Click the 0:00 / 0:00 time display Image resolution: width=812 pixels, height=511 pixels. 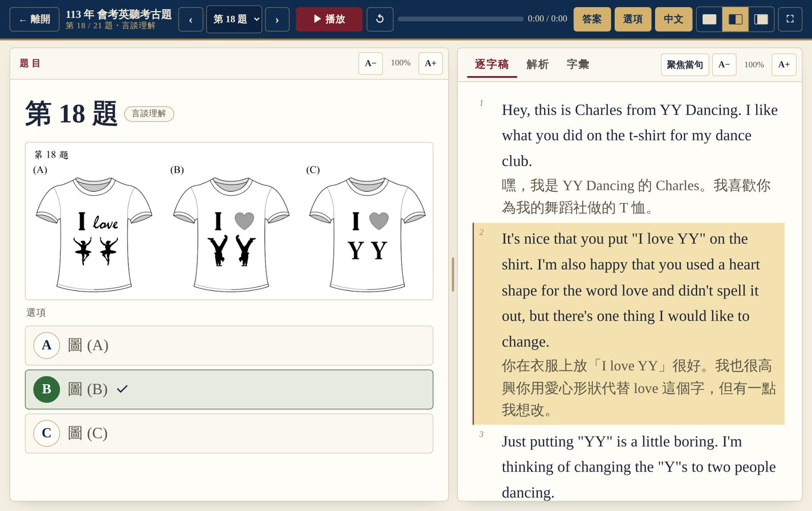(548, 19)
